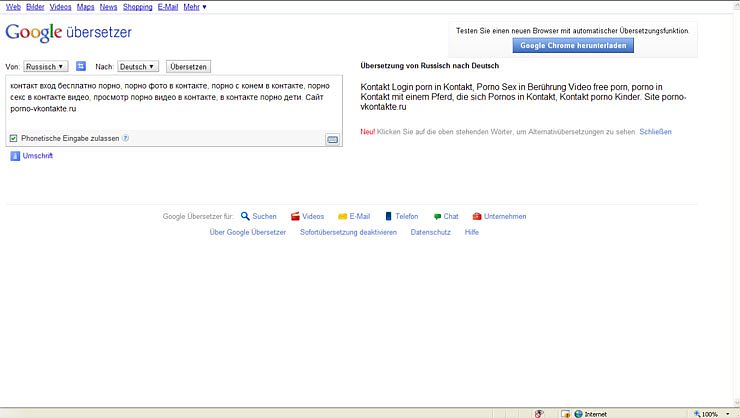This screenshot has height=418, width=740.
Task: Click the E-Mail envelope icon
Action: 342,216
